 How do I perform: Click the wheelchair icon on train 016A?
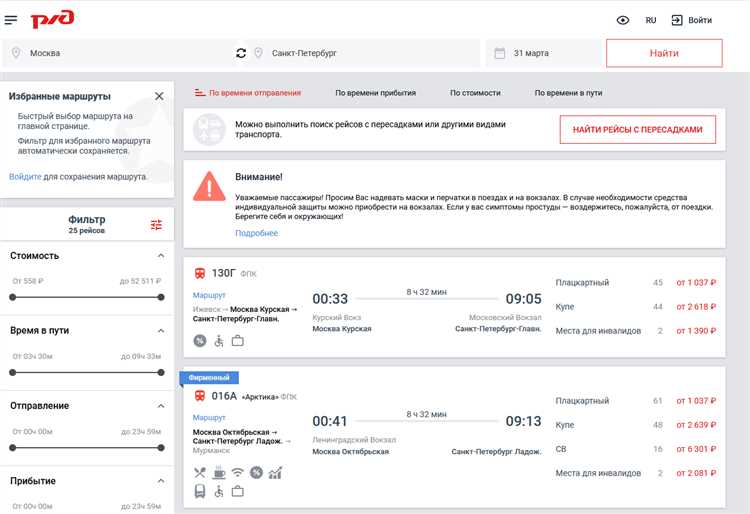tap(219, 491)
